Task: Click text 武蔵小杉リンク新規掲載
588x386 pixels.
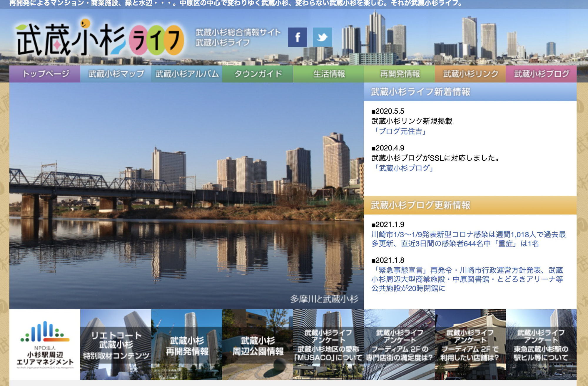Action: 412,121
